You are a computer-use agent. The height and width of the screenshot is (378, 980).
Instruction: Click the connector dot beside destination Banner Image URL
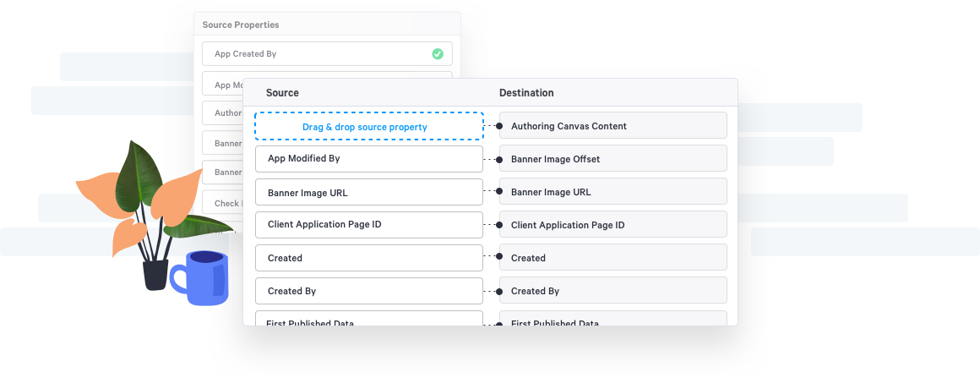(x=499, y=191)
